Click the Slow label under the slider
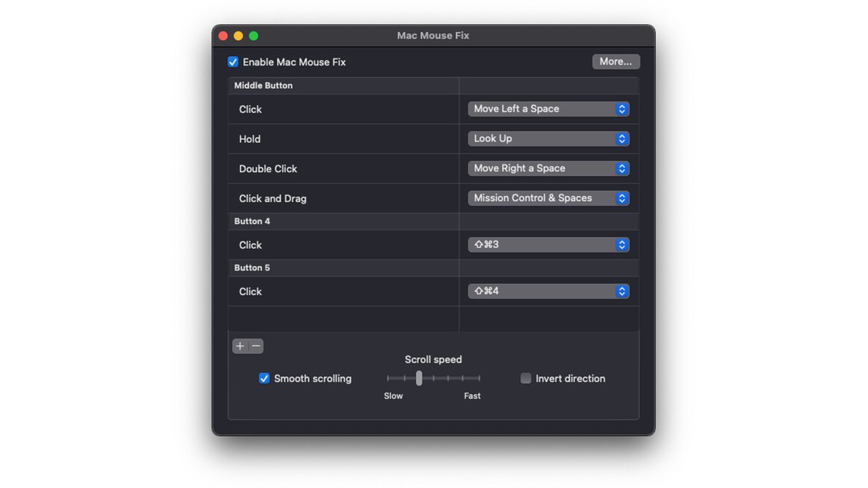 pyautogui.click(x=393, y=396)
